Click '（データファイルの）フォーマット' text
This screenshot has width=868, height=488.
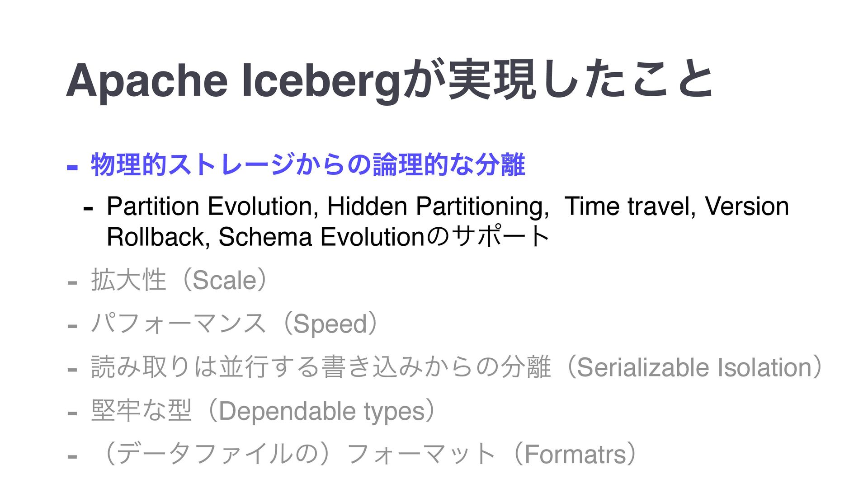pyautogui.click(x=300, y=454)
